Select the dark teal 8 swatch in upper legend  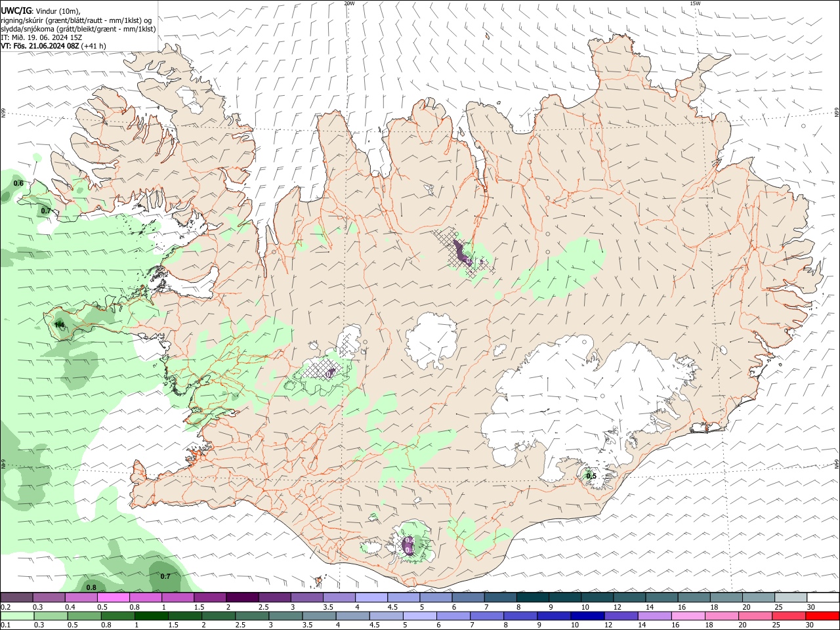coord(532,597)
